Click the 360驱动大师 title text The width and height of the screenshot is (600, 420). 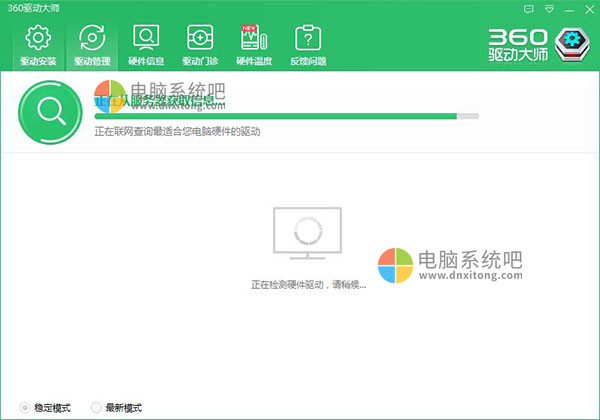(34, 8)
